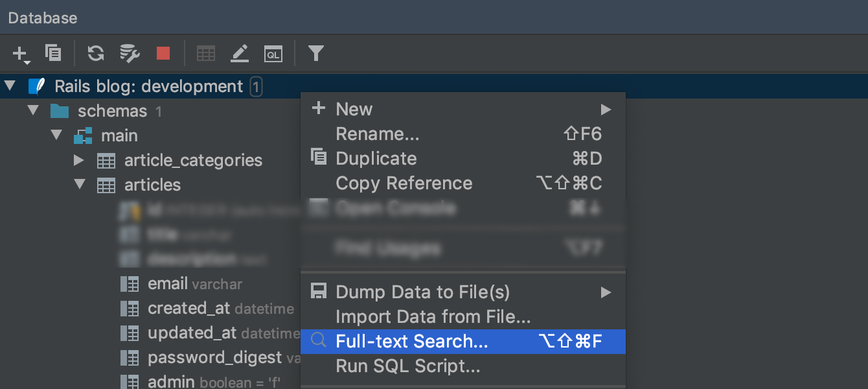Select the email varchar column
868x389 pixels.
[194, 284]
